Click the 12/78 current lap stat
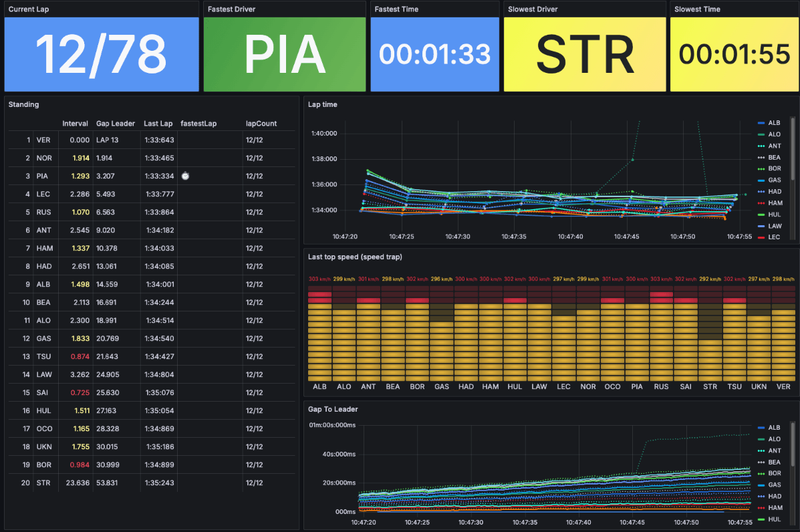800x532 pixels. tap(101, 55)
